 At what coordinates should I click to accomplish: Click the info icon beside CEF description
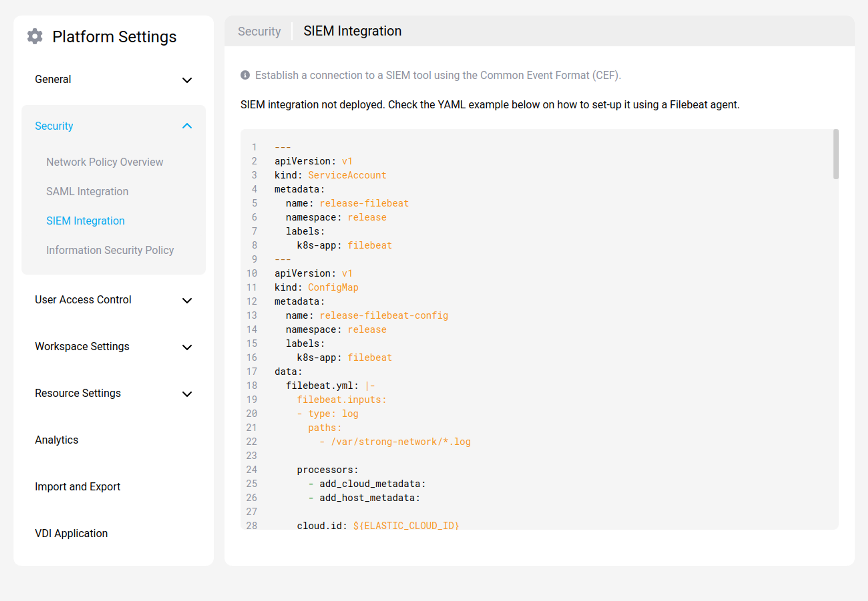pyautogui.click(x=245, y=75)
